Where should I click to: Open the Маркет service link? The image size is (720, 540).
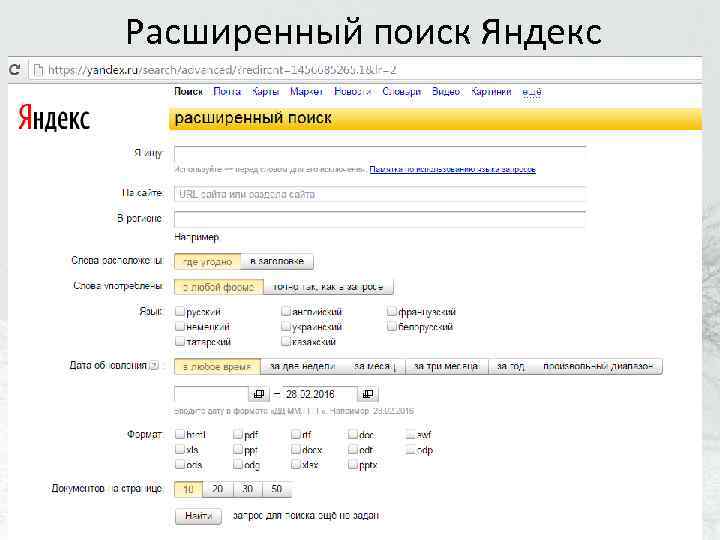[x=306, y=91]
